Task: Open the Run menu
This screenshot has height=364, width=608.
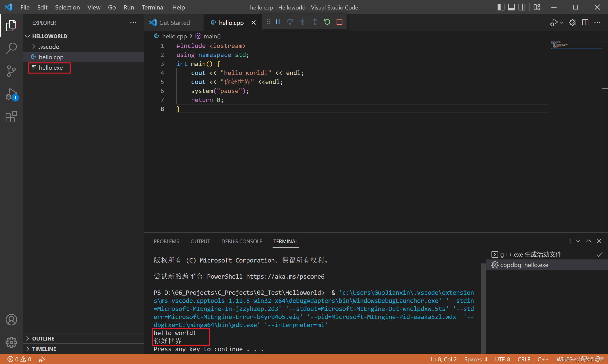Action: tap(129, 7)
